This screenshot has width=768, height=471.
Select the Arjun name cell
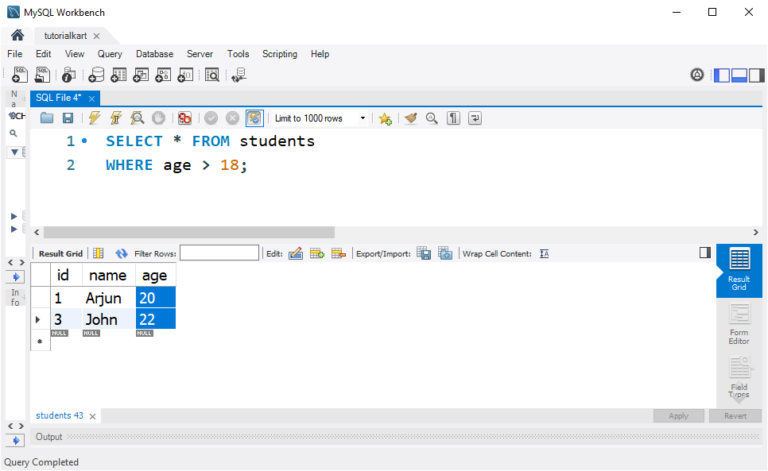[109, 298]
